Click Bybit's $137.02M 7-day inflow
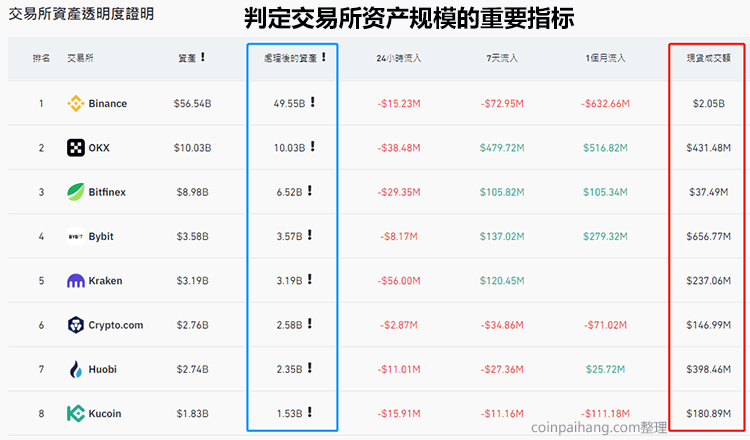This screenshot has width=750, height=440. pyautogui.click(x=502, y=236)
